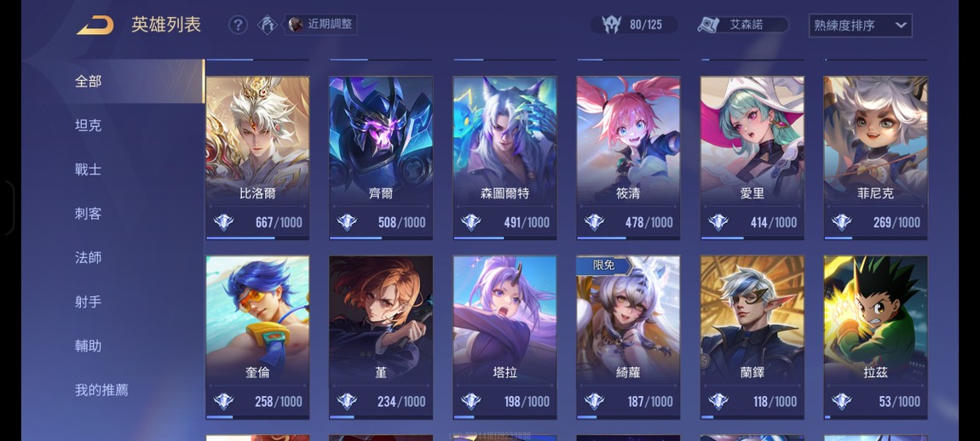Viewport: 980px width, 441px height.
Task: Expand the 熟練度排序 sorting dropdown
Action: coord(860,26)
